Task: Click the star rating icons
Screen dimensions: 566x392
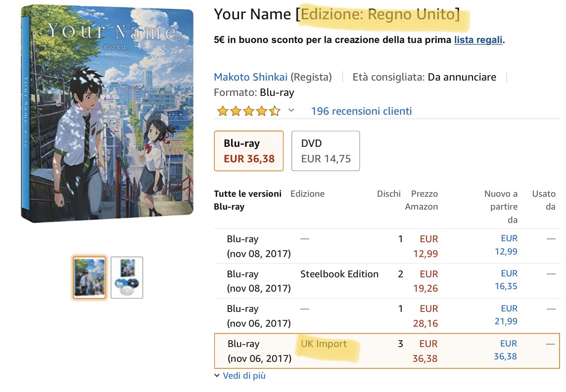Action: tap(248, 111)
